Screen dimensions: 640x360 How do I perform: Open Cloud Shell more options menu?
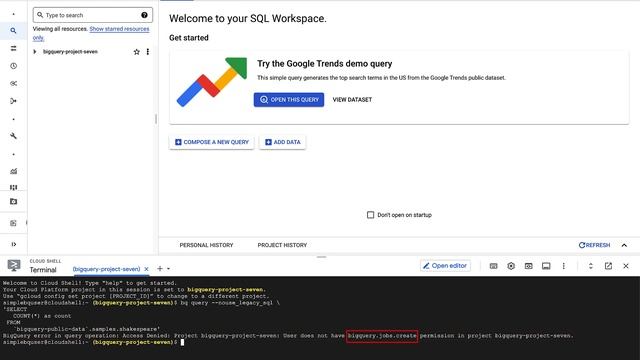[564, 266]
